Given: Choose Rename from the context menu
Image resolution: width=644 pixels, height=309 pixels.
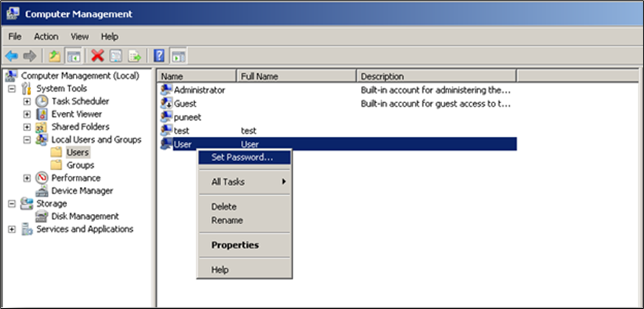Looking at the screenshot, I should point(227,220).
